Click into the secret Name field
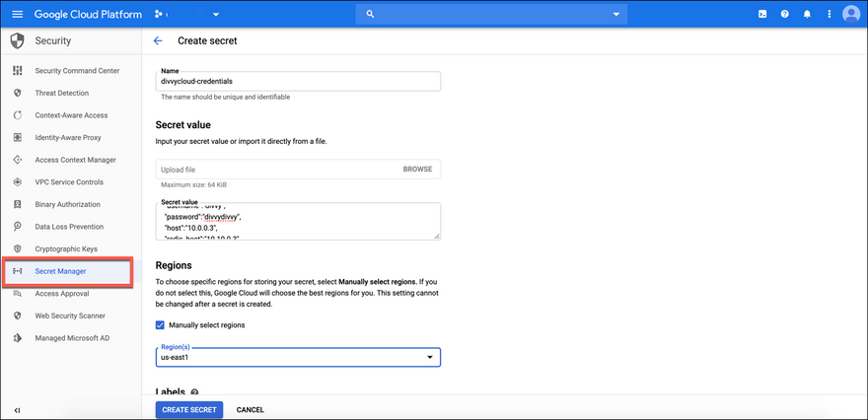Viewport: 868px width, 420px height. pos(298,82)
